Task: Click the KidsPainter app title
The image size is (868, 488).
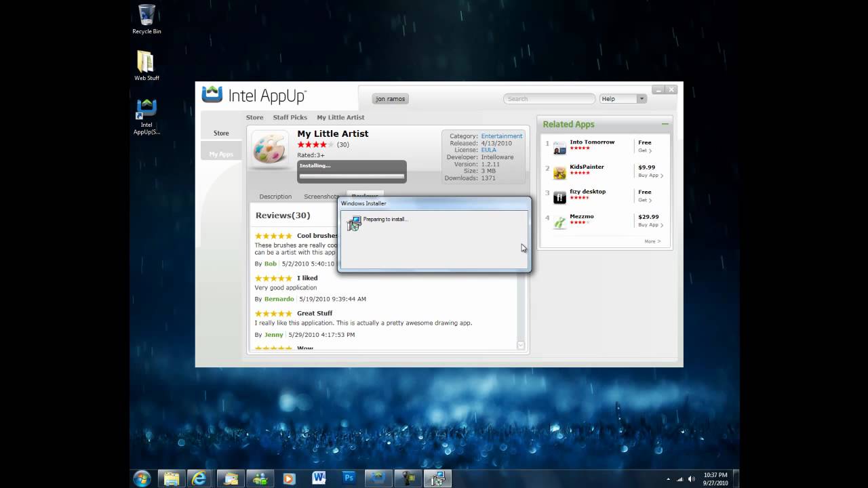Action: [x=587, y=167]
